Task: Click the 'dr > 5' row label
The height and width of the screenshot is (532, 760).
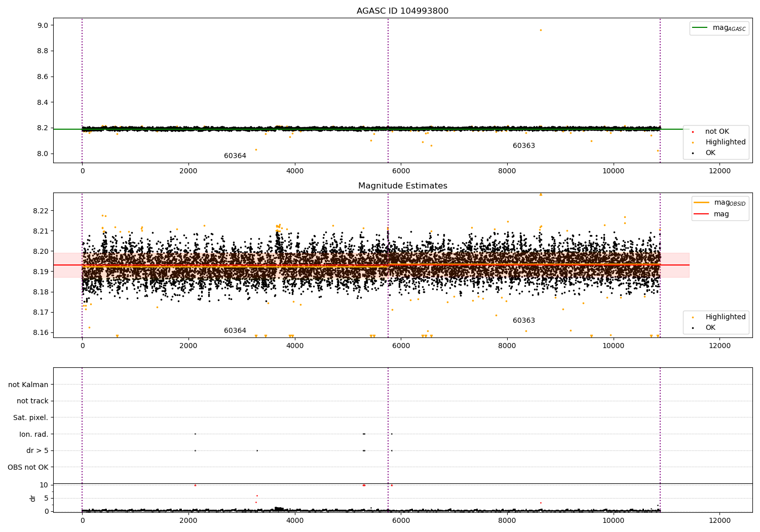Action: (x=37, y=451)
